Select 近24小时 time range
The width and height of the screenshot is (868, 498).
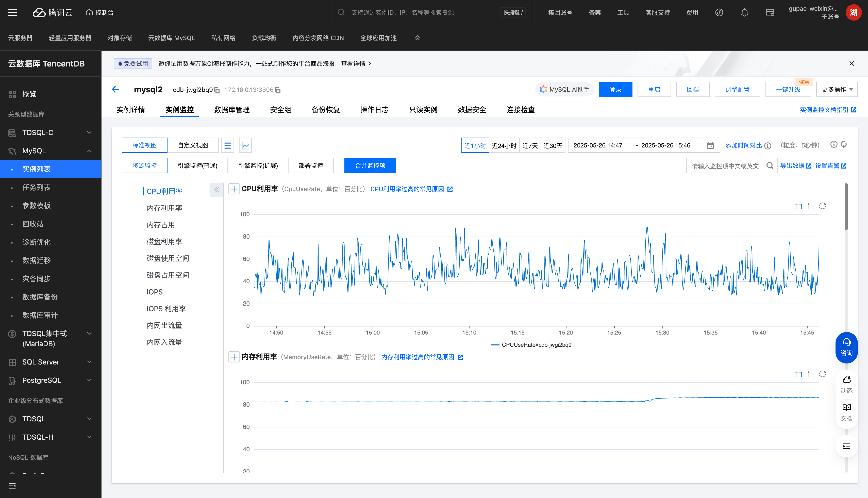coord(504,146)
